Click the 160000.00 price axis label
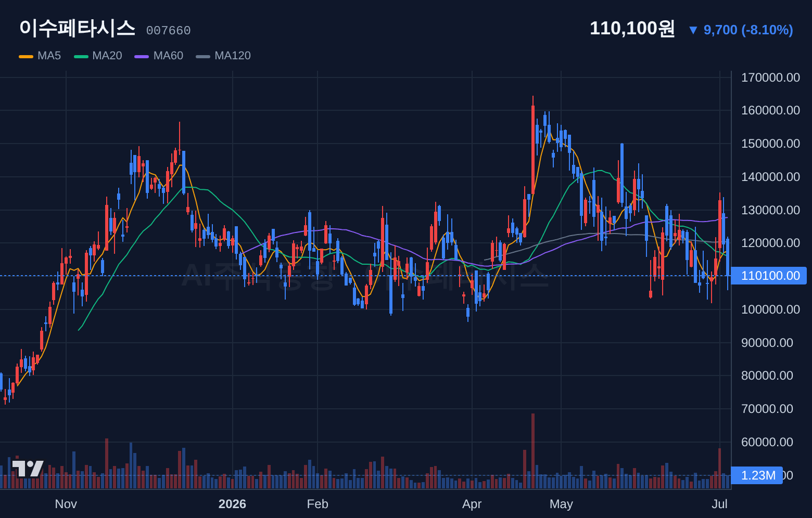The width and height of the screenshot is (812, 518). 770,110
